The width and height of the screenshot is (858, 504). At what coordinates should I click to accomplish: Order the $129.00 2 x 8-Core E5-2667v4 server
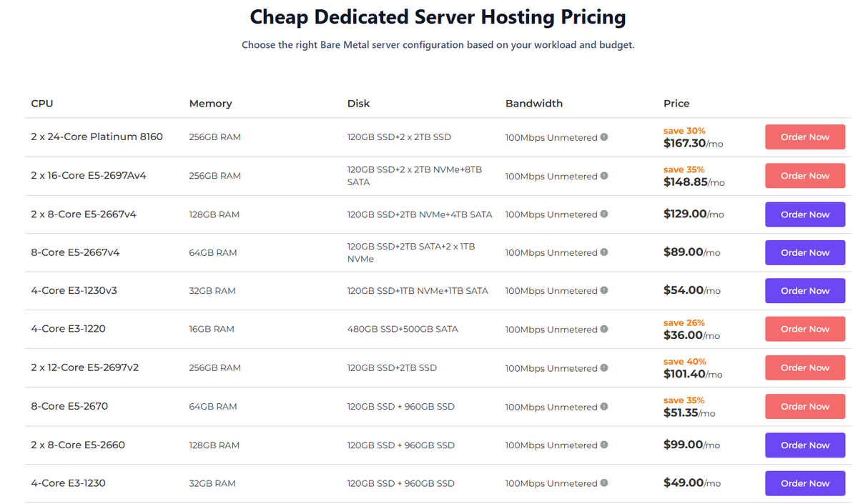tap(805, 214)
